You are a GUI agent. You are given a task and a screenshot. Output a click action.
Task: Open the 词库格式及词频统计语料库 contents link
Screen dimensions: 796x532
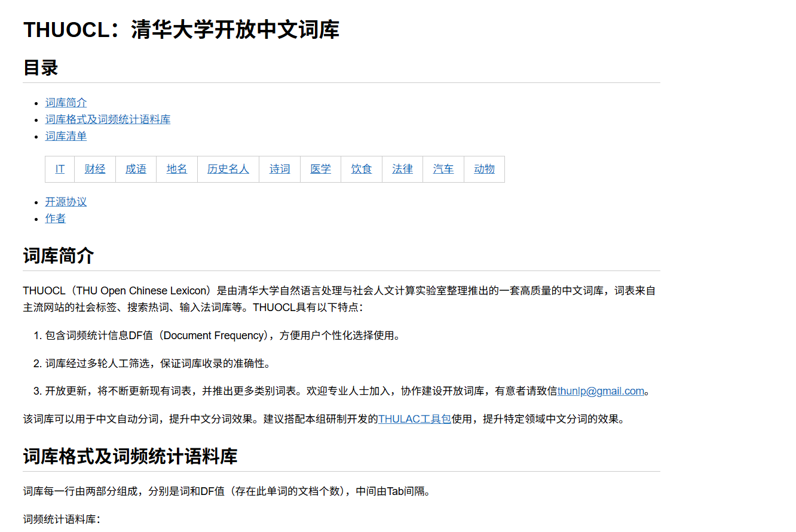pyautogui.click(x=108, y=119)
